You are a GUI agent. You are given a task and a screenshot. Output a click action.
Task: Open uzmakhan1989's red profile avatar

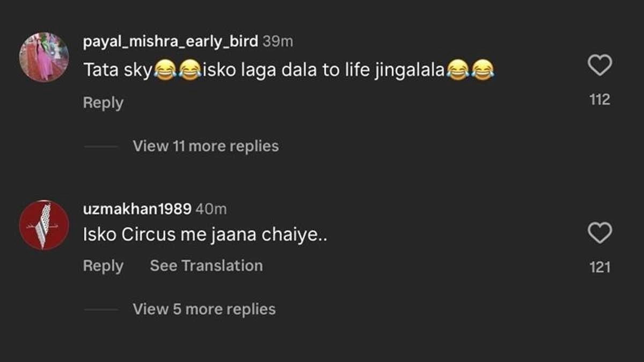pos(44,225)
